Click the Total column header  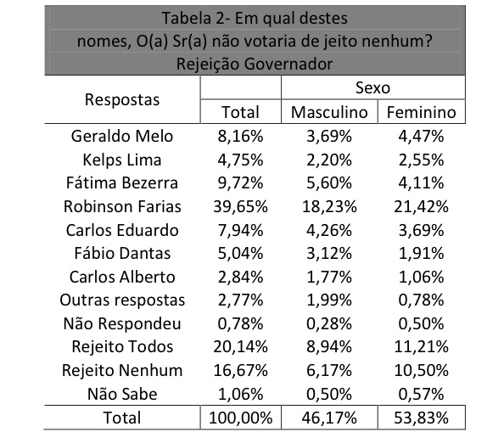click(240, 113)
